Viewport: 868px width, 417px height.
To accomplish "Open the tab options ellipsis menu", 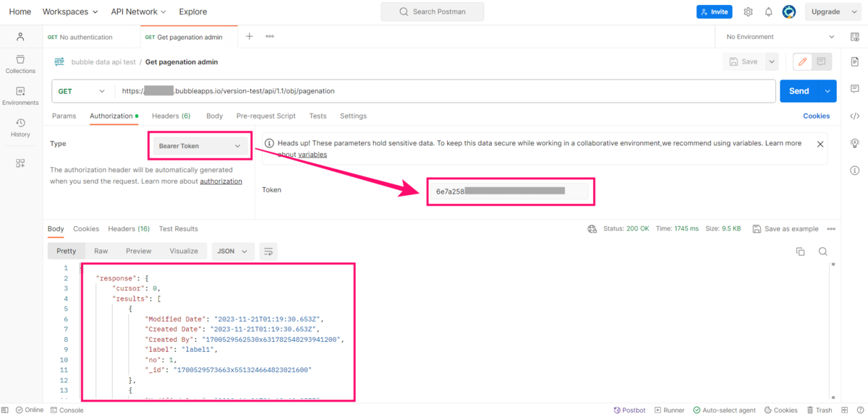I will [270, 36].
